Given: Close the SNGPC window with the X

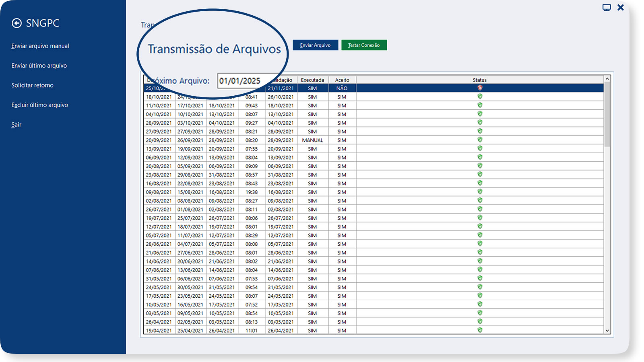Looking at the screenshot, I should [x=621, y=7].
